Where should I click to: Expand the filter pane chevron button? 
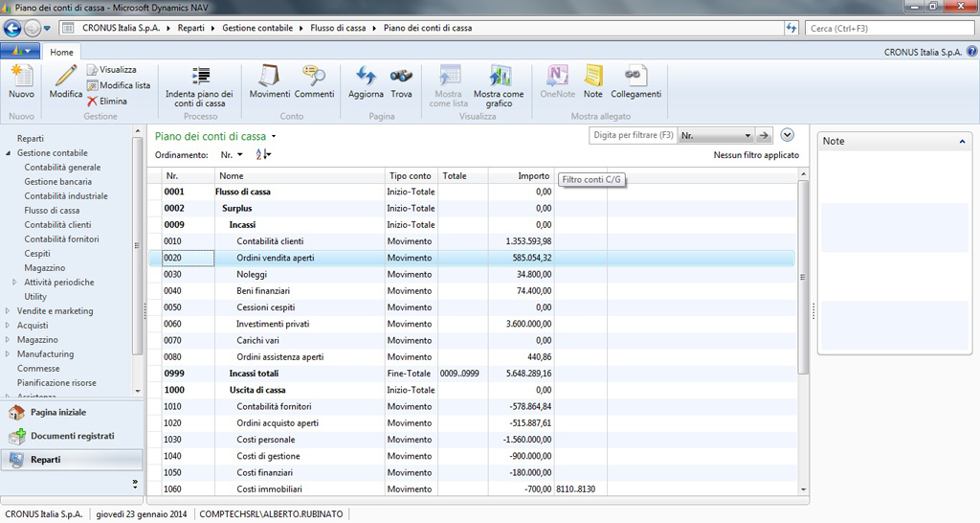click(x=788, y=136)
